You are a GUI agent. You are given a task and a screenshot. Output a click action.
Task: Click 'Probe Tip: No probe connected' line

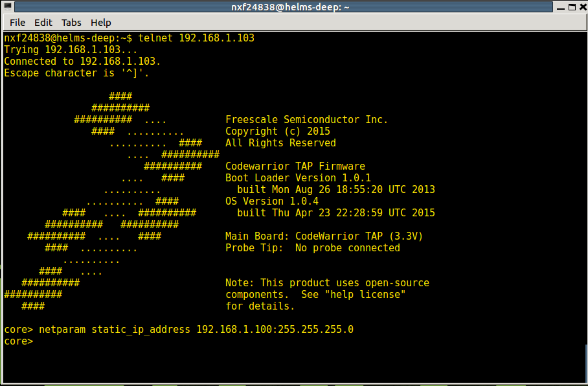point(312,247)
